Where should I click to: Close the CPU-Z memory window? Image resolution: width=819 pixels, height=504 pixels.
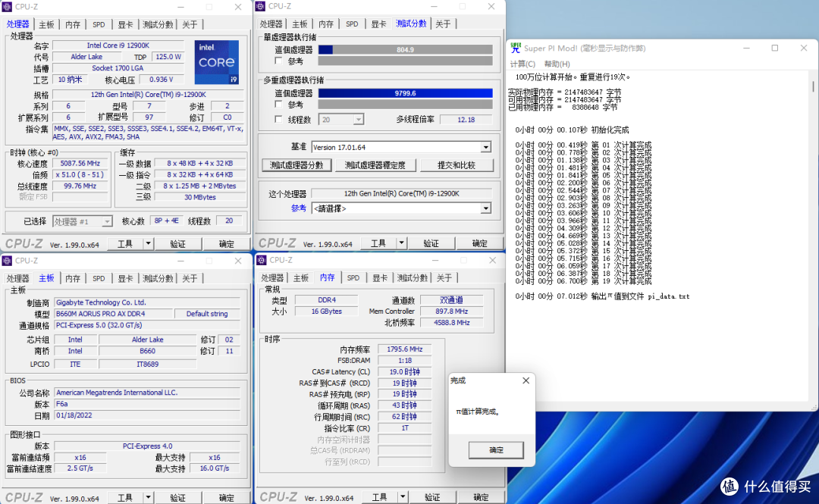[493, 260]
